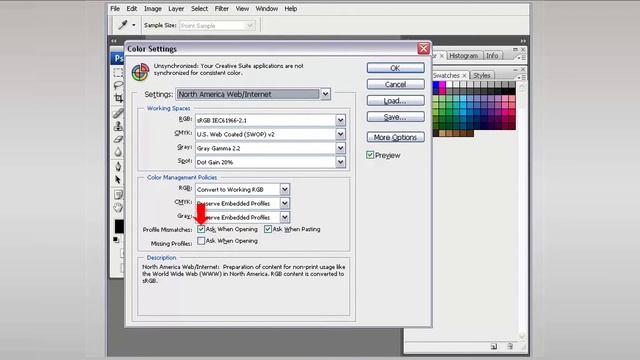The width and height of the screenshot is (640, 360).
Task: Open the Help menu
Action: 291,9
